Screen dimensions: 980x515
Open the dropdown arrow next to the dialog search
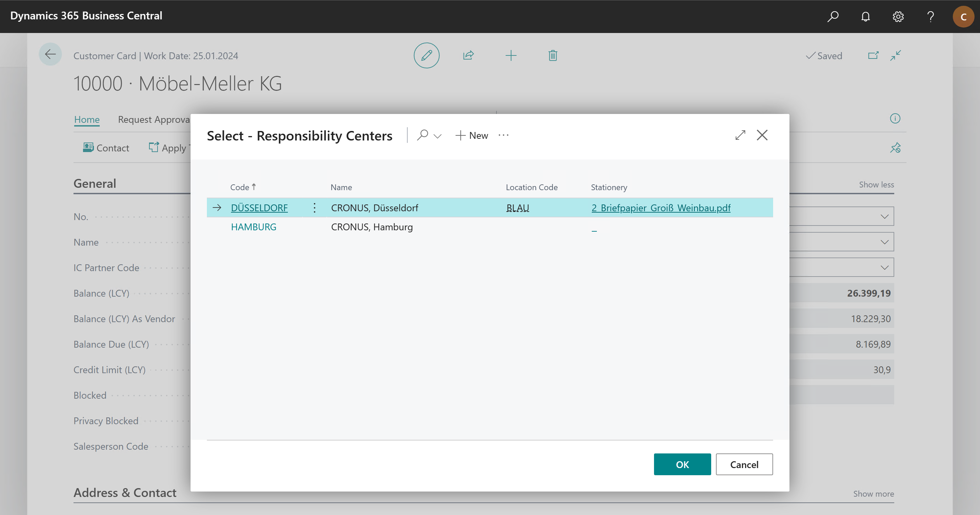coord(438,136)
